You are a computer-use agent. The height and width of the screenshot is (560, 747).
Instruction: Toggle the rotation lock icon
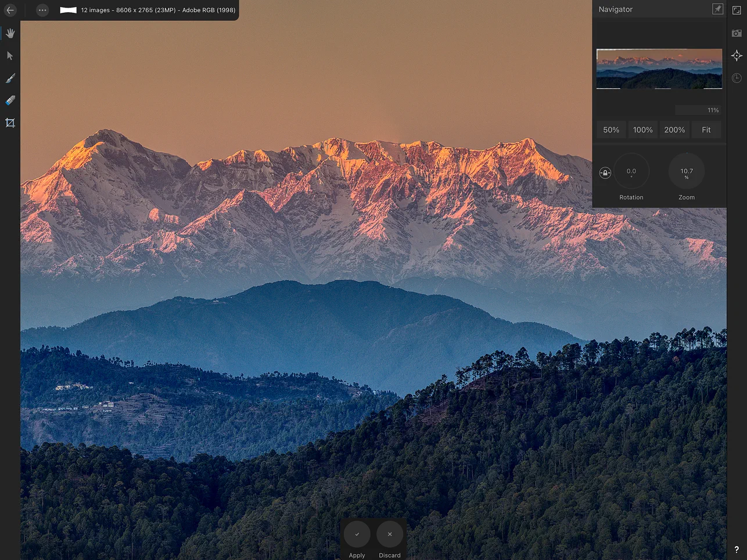(x=605, y=173)
